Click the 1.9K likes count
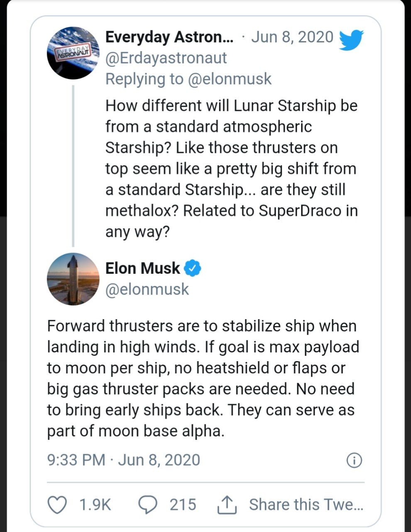 95,505
